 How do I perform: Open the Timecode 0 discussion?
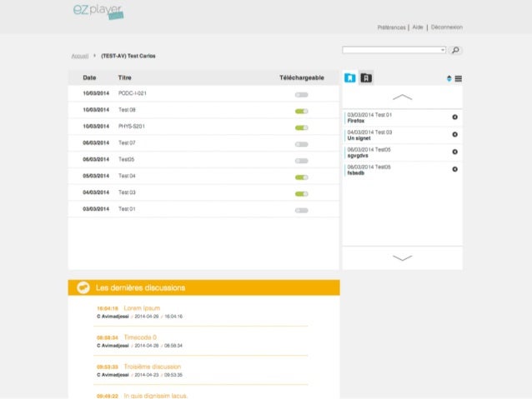pyautogui.click(x=140, y=337)
